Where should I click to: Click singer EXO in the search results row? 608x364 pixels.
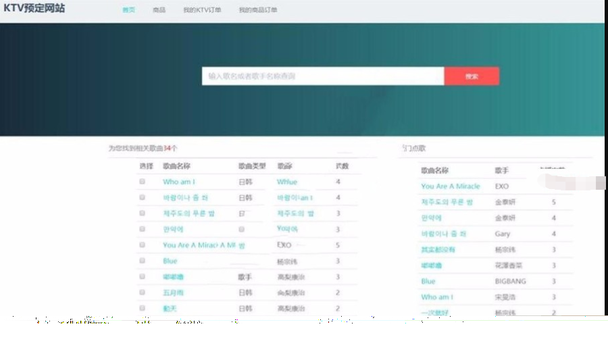pyautogui.click(x=284, y=245)
